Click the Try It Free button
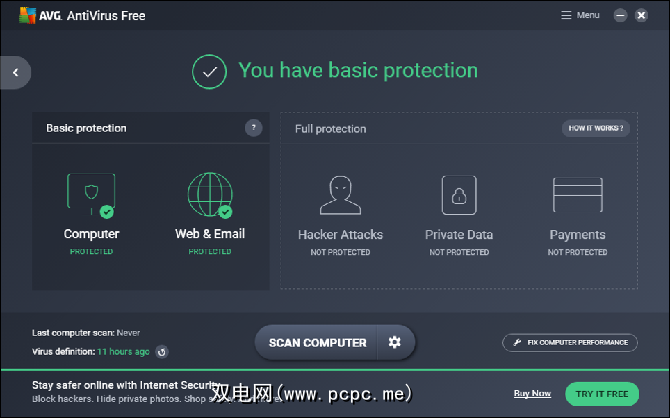The height and width of the screenshot is (418, 670). [x=601, y=394]
